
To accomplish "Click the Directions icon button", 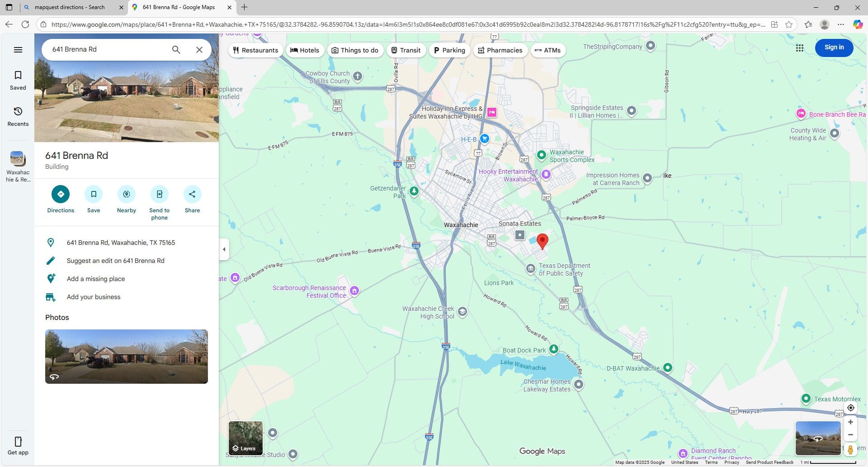I will pos(61,194).
